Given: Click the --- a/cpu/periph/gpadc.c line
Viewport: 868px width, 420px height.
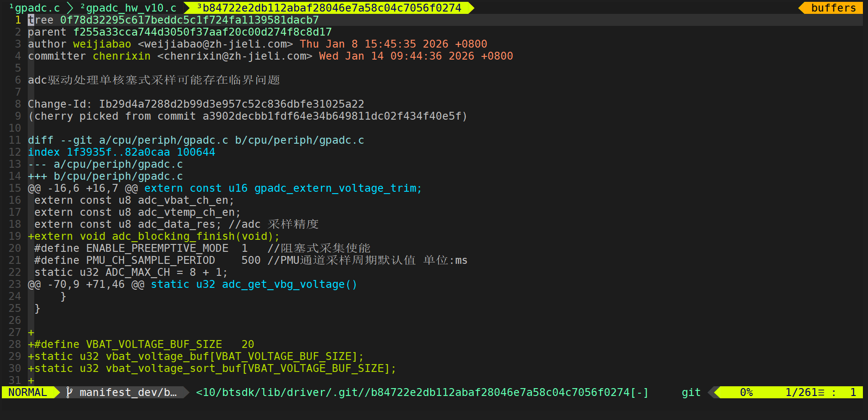Looking at the screenshot, I should coord(105,164).
